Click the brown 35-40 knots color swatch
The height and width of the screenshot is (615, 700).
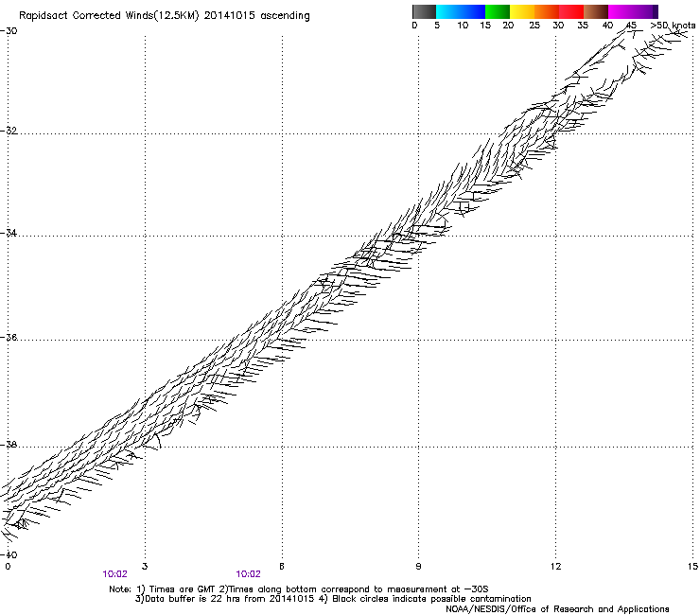click(x=596, y=11)
